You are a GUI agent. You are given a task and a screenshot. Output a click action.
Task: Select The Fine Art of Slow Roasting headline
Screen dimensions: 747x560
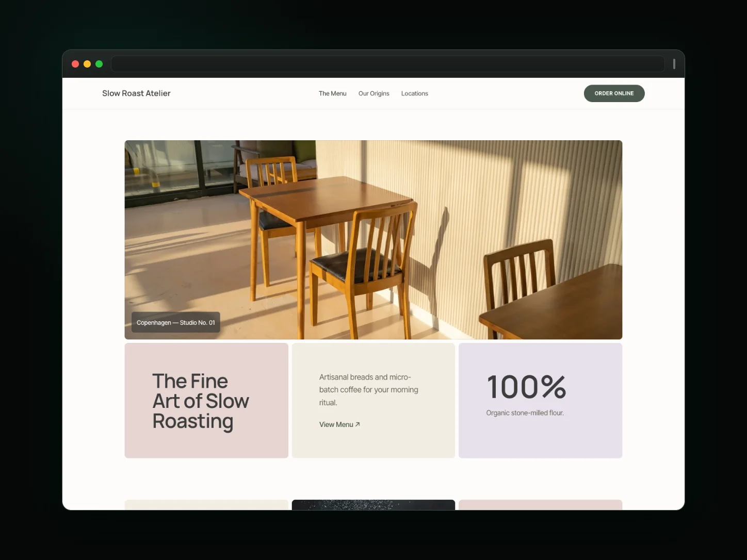(x=201, y=401)
